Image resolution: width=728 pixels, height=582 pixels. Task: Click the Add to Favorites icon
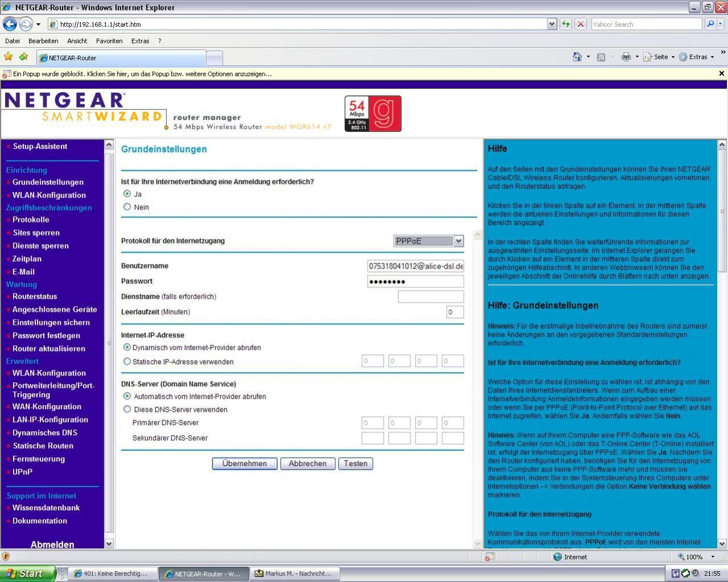[x=23, y=57]
